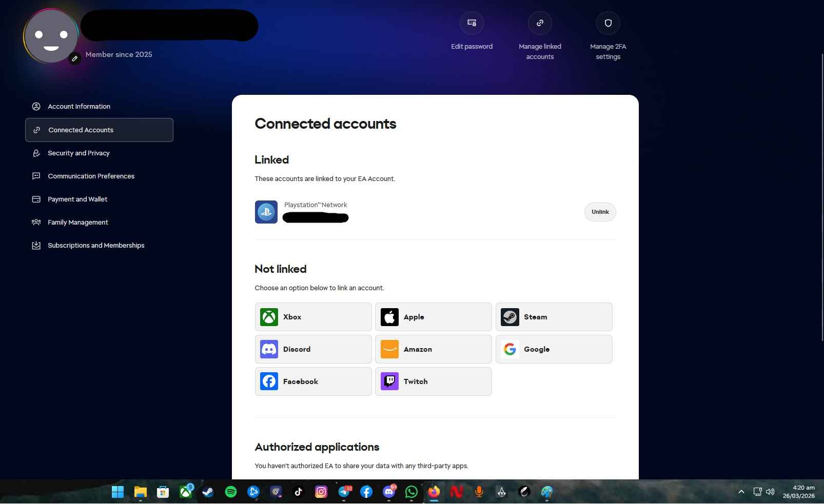Select the Twitch link option

433,381
